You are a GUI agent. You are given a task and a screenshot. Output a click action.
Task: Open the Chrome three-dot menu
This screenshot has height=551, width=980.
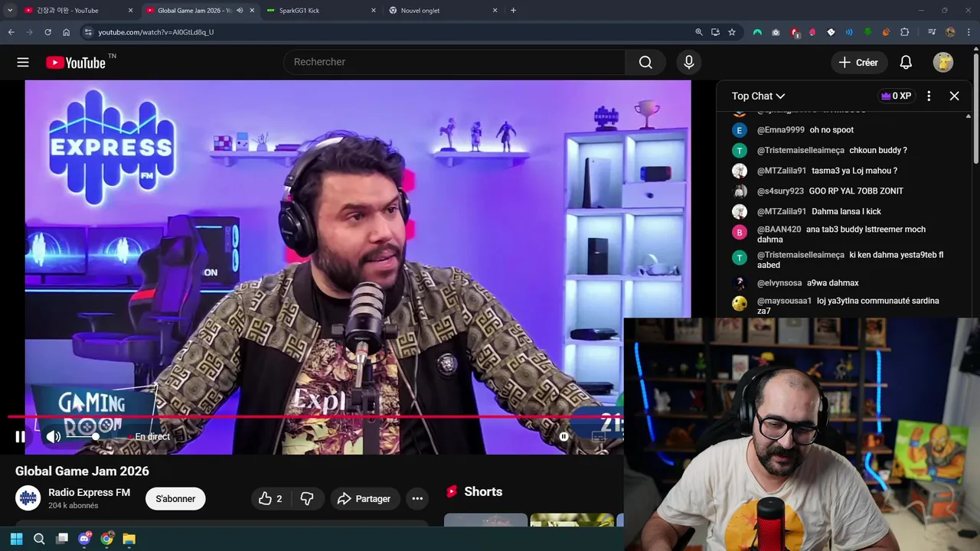pyautogui.click(x=969, y=32)
